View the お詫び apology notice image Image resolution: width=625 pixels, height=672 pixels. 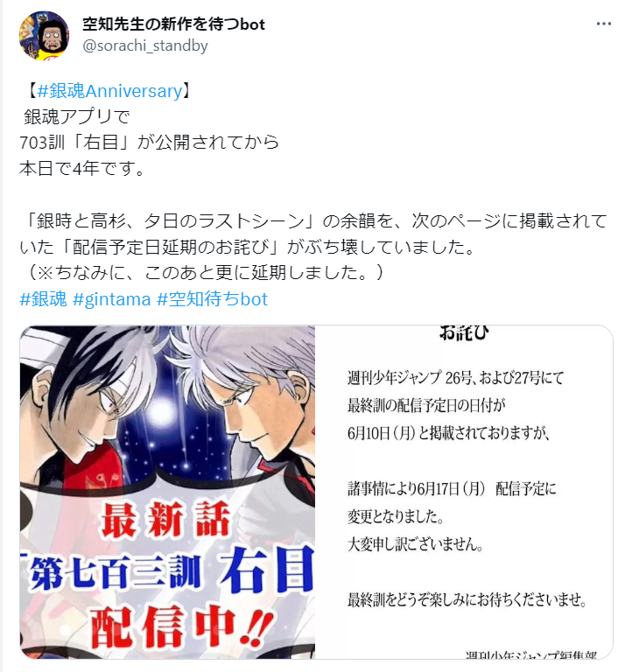(x=464, y=492)
